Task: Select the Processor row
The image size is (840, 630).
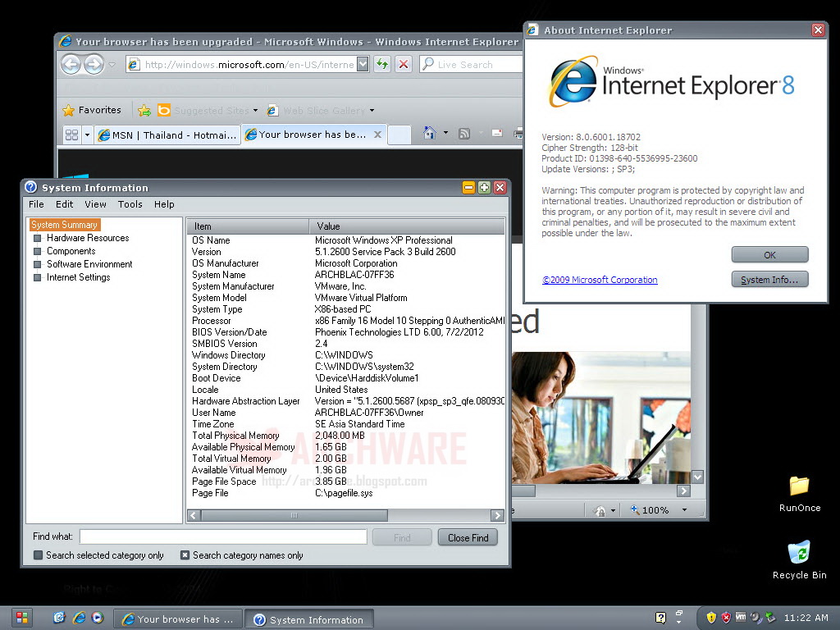Action: click(x=346, y=321)
